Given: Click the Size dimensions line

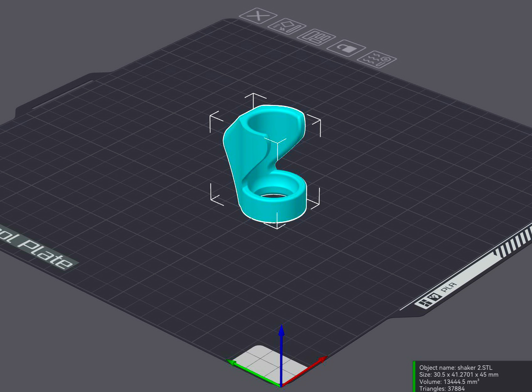Looking at the screenshot, I should pyautogui.click(x=458, y=375).
